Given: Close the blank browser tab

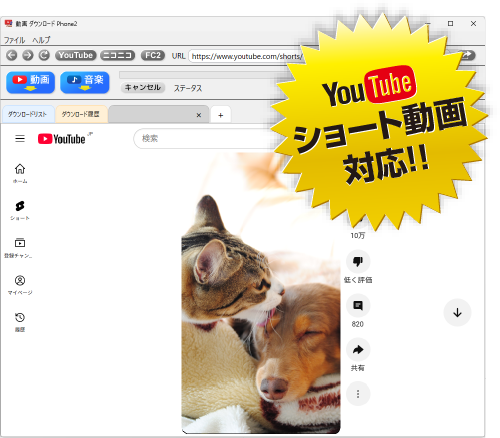Looking at the screenshot, I should [199, 115].
